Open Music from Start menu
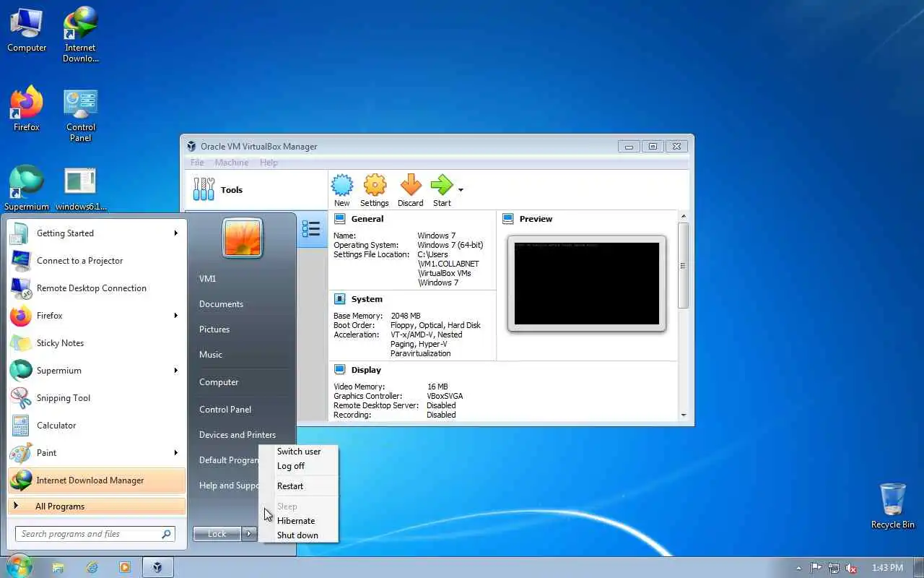 (211, 355)
